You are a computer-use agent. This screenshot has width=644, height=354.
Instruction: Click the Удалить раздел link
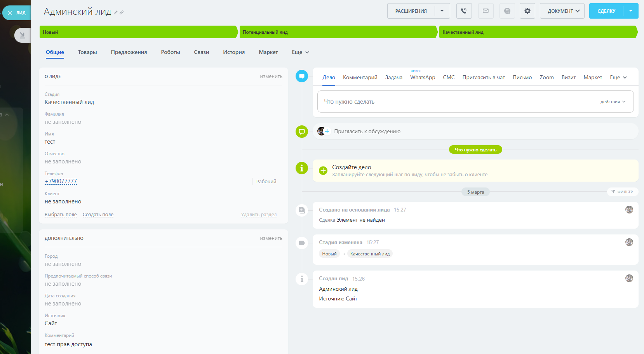(x=259, y=215)
